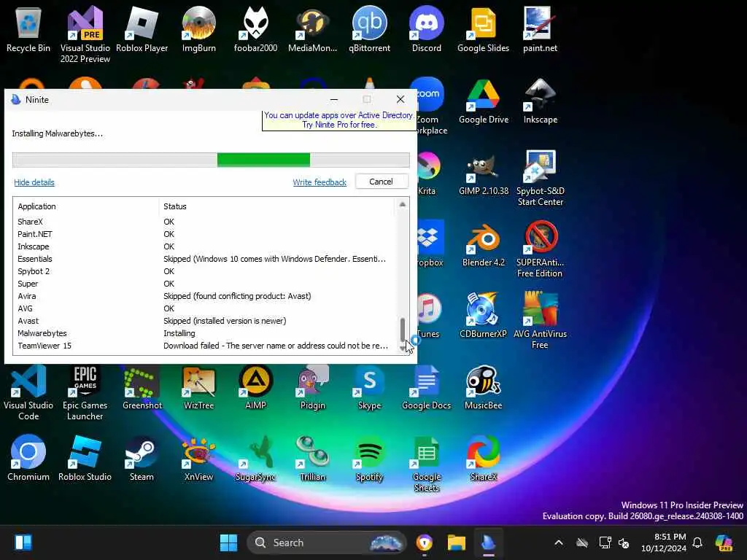Select the Malwarebytes row in details
Image resolution: width=747 pixels, height=560 pixels.
click(x=206, y=333)
